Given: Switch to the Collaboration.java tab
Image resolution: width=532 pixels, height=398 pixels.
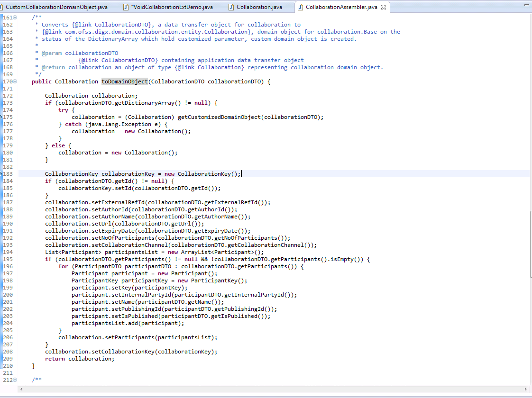Looking at the screenshot, I should (x=258, y=7).
